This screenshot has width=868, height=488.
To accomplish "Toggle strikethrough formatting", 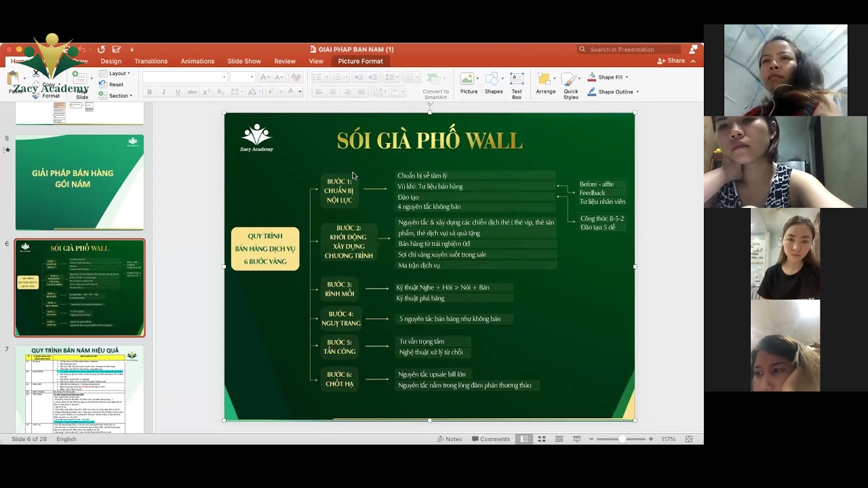I will tap(193, 92).
